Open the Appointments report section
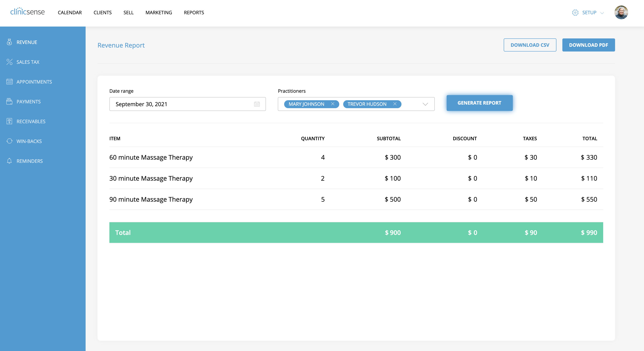Viewport: 644px width, 351px height. tap(34, 81)
